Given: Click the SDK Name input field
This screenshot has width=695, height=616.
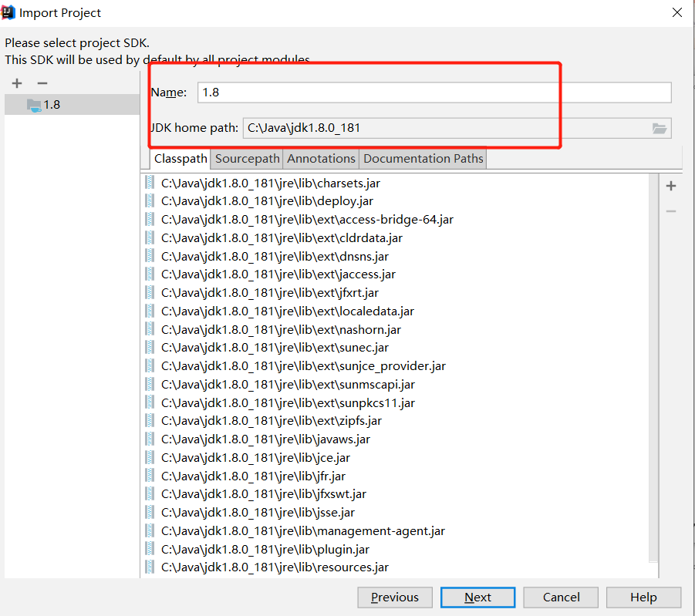Looking at the screenshot, I should coord(434,93).
